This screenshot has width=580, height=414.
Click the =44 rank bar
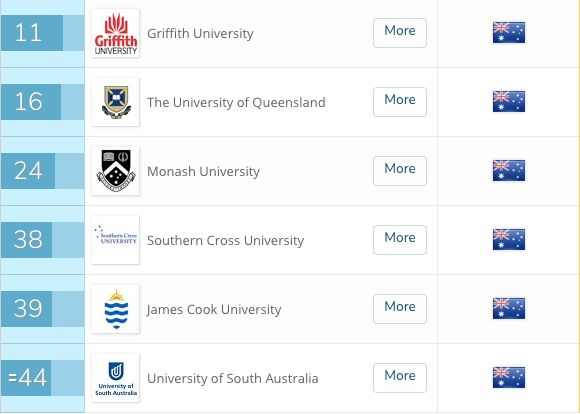(43, 378)
